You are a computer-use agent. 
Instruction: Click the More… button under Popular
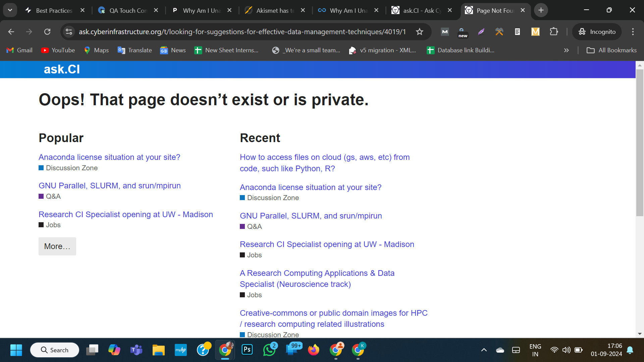[57, 246]
